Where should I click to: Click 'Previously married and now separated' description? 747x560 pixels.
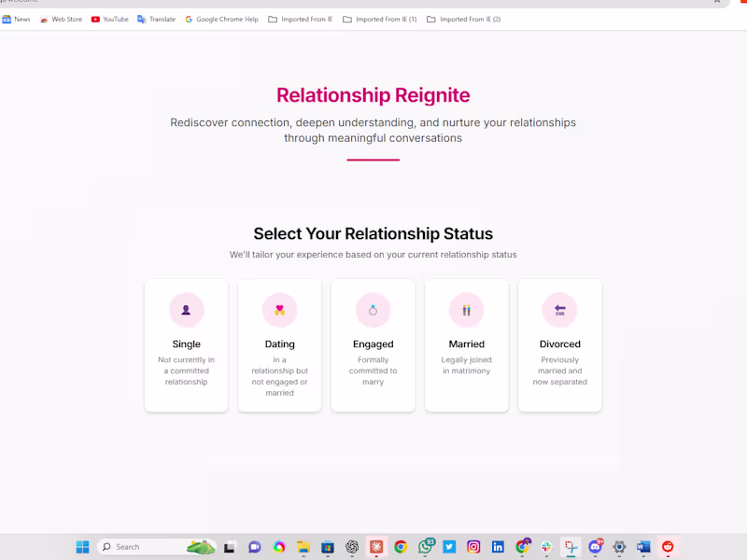[x=559, y=371]
